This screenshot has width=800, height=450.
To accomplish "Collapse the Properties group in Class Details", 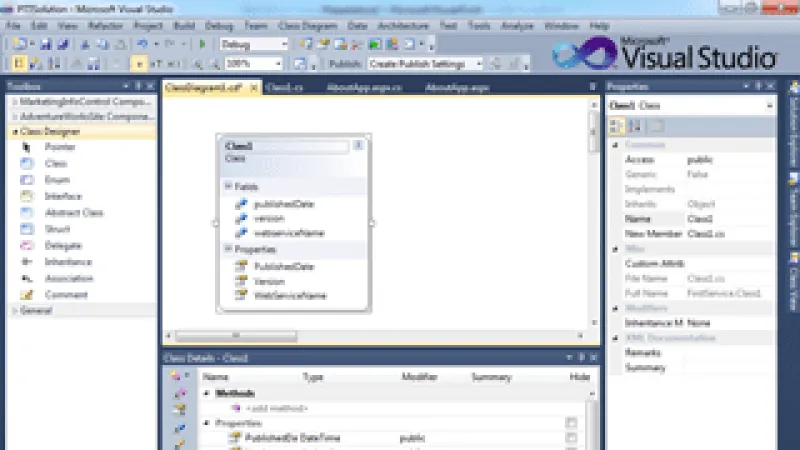I will point(207,423).
